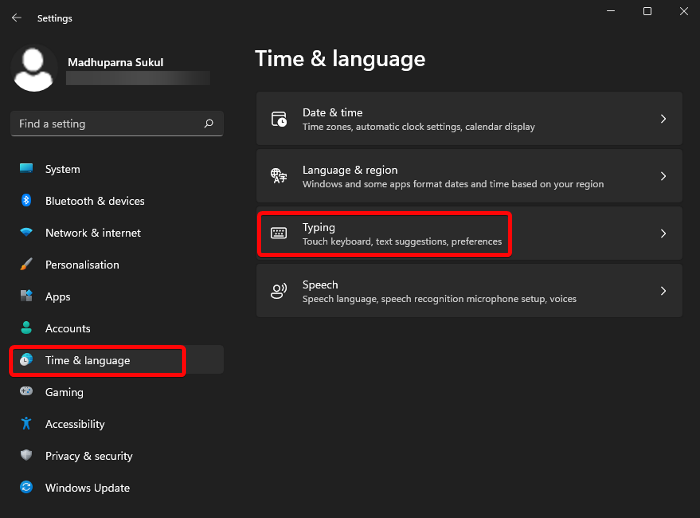Click the Apps grid icon

pyautogui.click(x=27, y=297)
